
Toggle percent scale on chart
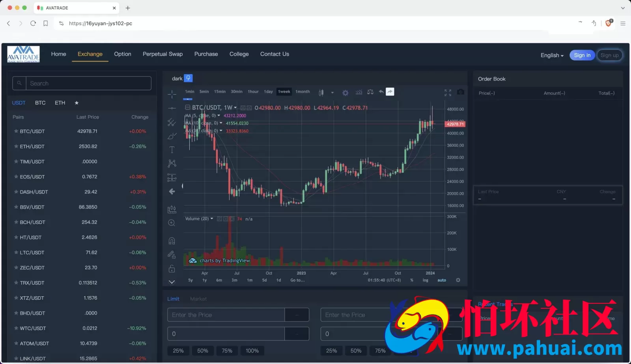point(412,280)
